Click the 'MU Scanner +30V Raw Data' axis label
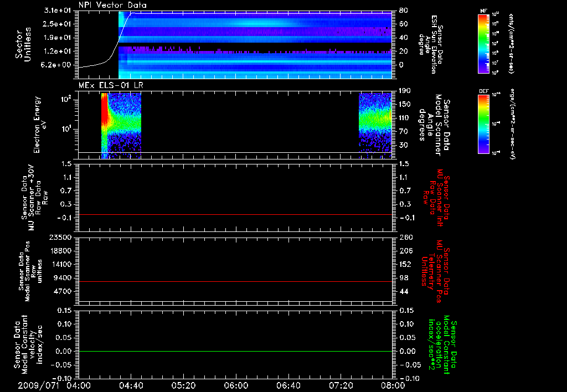The image size is (567, 392). point(34,197)
